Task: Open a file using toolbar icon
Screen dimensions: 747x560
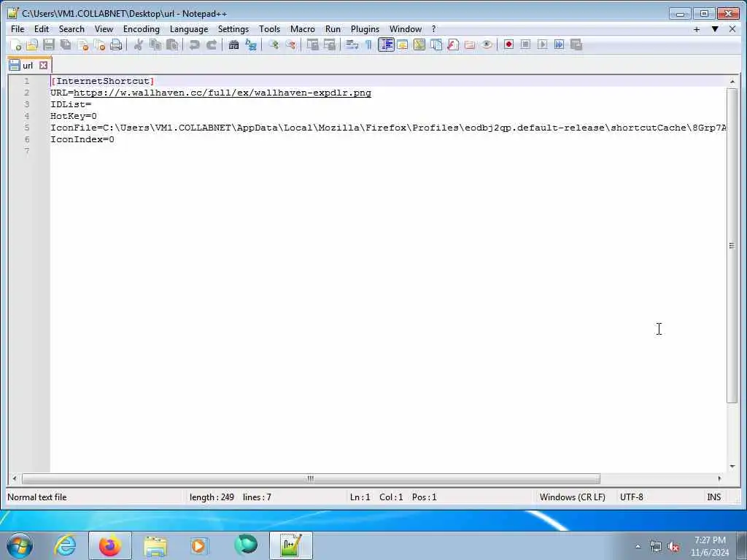Action: (x=32, y=44)
